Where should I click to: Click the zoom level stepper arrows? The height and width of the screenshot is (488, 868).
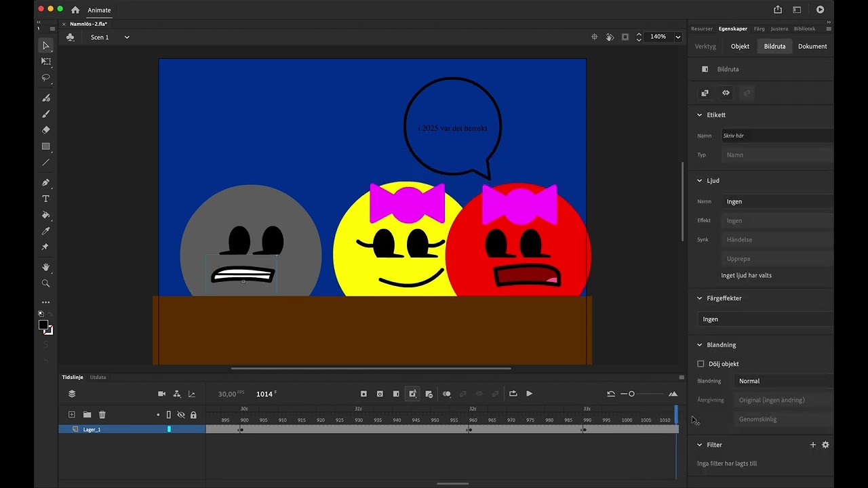(x=639, y=37)
